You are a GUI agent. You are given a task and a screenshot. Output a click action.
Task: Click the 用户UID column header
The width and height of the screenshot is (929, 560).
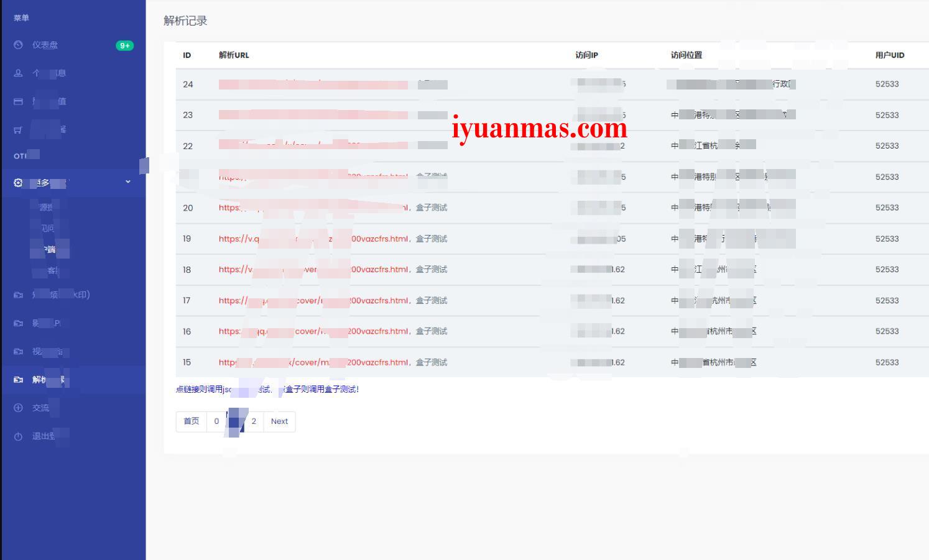[890, 55]
